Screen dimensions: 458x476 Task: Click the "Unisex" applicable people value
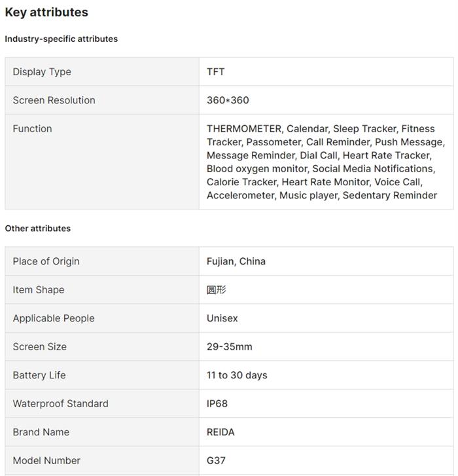point(222,318)
